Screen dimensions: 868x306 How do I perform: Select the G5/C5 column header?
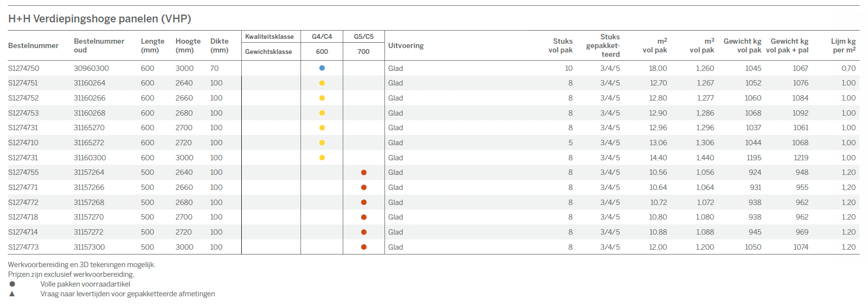[364, 37]
